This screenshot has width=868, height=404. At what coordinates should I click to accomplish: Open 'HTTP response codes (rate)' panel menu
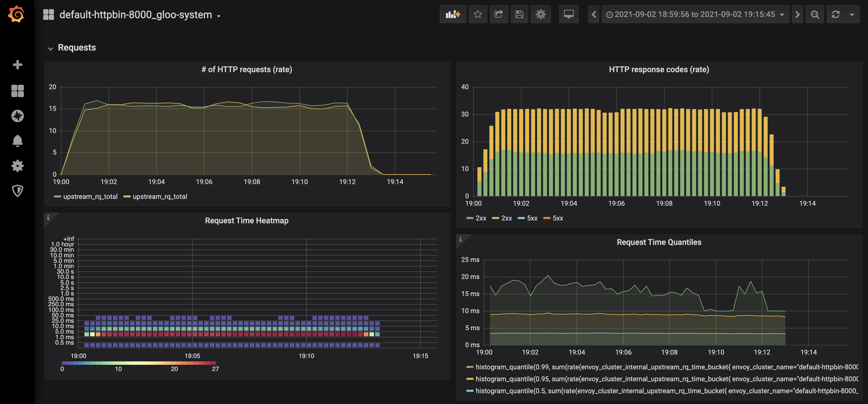(x=659, y=69)
